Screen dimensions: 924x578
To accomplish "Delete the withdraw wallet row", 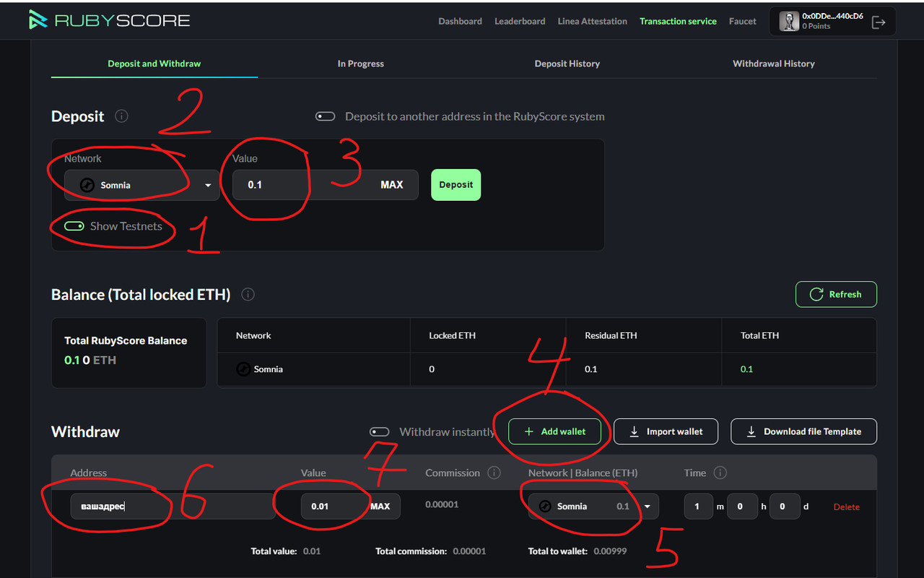I will [847, 507].
